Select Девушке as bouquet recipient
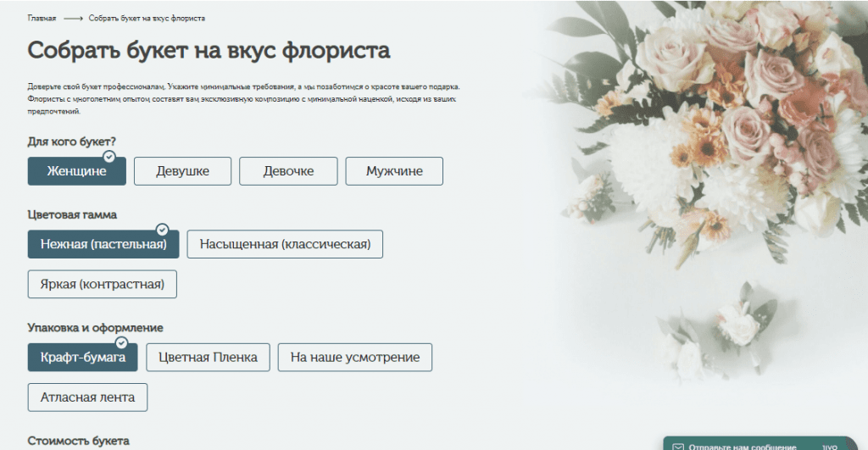Screen dimensions: 868x450 click(x=182, y=171)
